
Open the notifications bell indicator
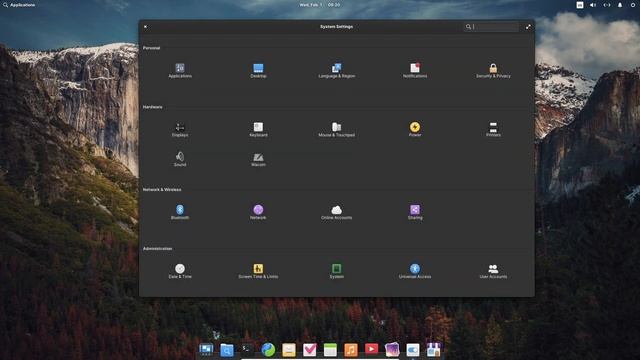click(620, 5)
